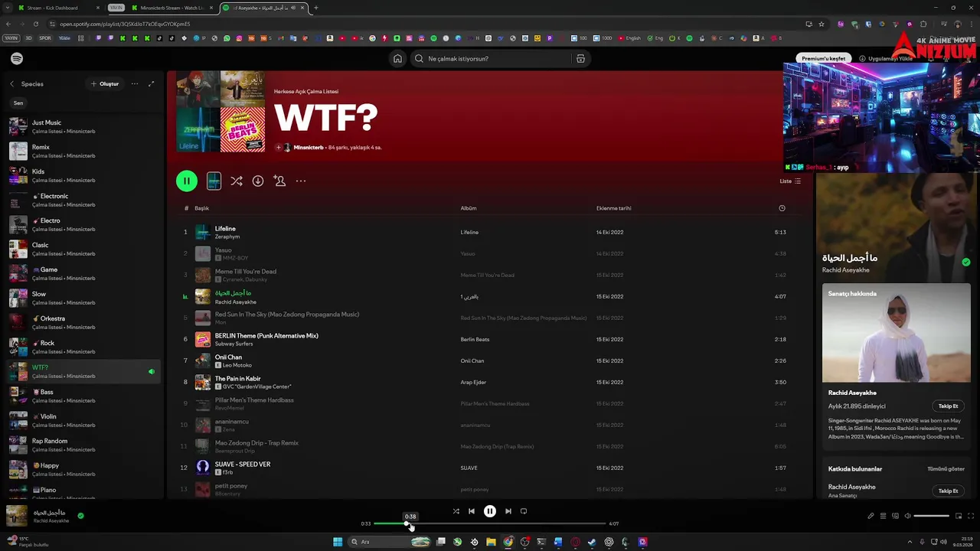Open the miniplayer
Screen dimensions: 980x551
tap(958, 516)
